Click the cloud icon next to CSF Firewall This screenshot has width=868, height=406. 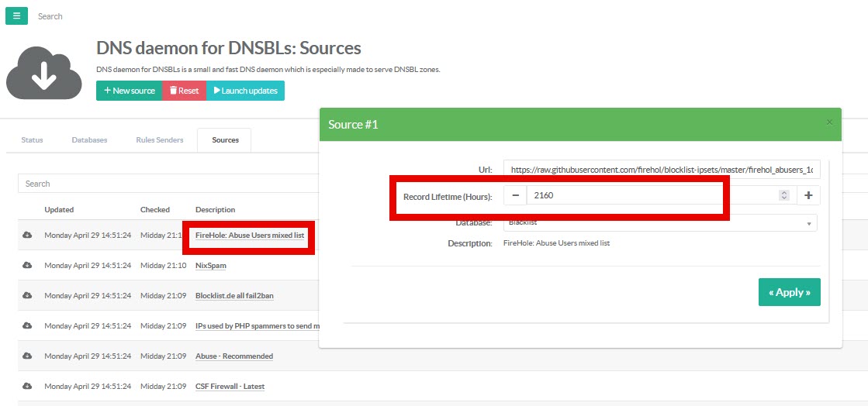point(27,386)
